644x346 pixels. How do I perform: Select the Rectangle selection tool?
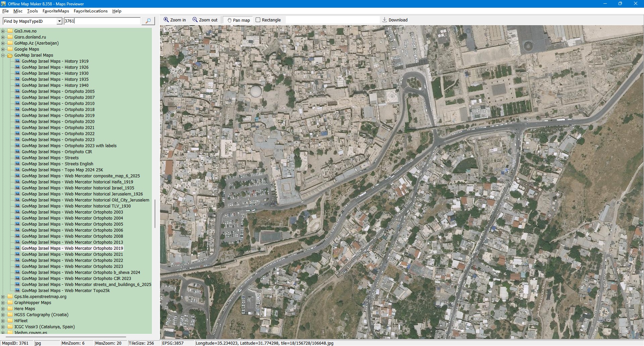click(258, 20)
